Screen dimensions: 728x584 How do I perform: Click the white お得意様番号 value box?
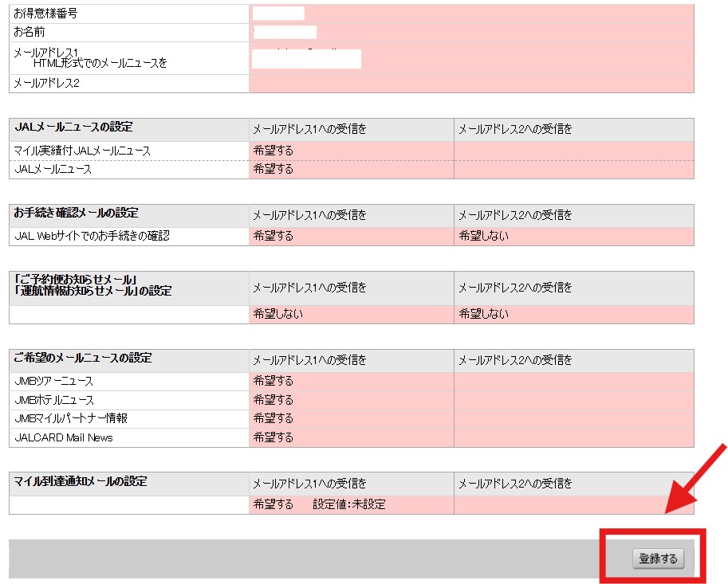[278, 14]
